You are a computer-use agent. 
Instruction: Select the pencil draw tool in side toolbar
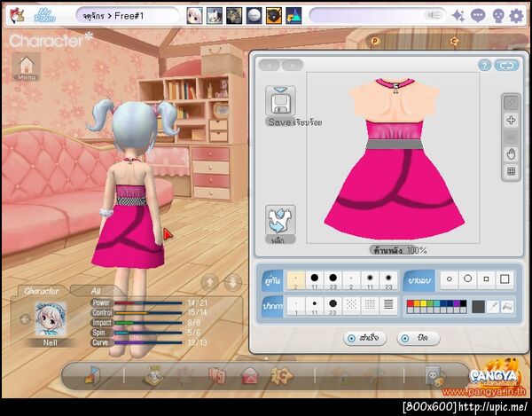pos(511,103)
